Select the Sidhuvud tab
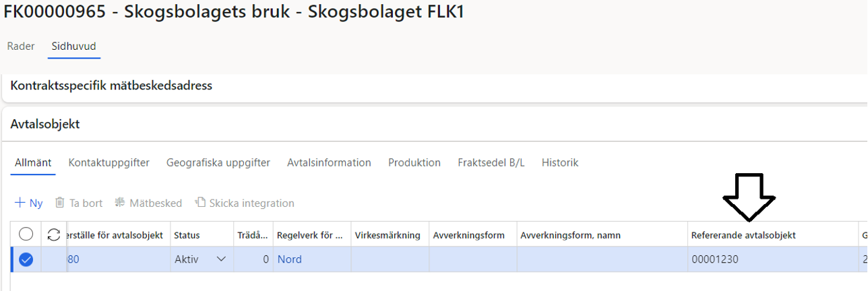The height and width of the screenshot is (291, 868). pyautogui.click(x=73, y=46)
